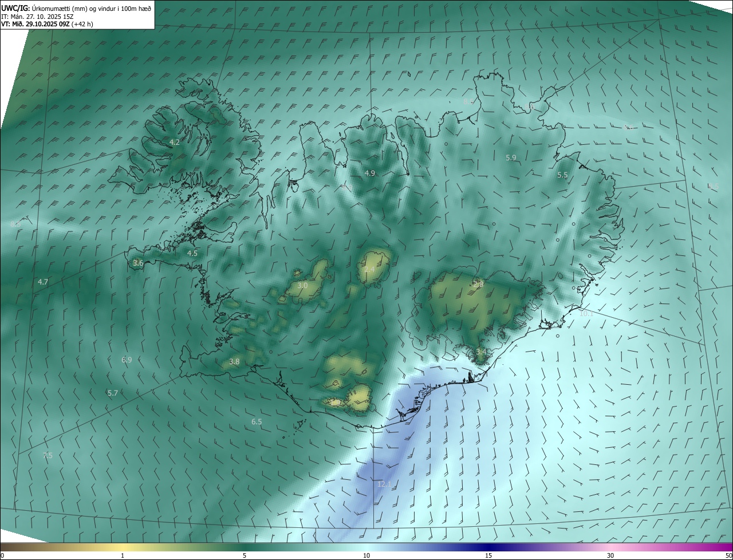The image size is (733, 560).
Task: Click the valid time 'VT: Mið. 29.10.2025 09Z (+42 h)'
Action: (x=47, y=24)
